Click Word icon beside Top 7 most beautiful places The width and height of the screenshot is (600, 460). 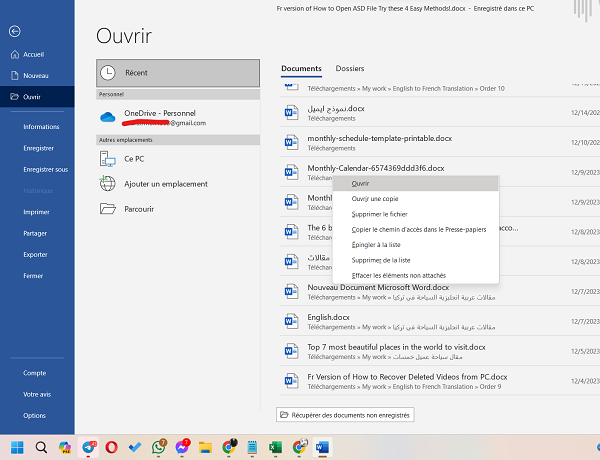tap(291, 351)
